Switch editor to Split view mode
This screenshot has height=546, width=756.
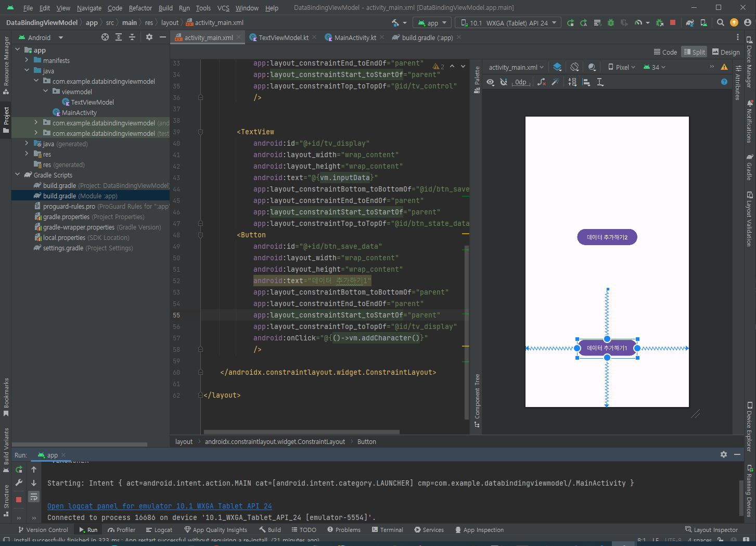tap(695, 52)
